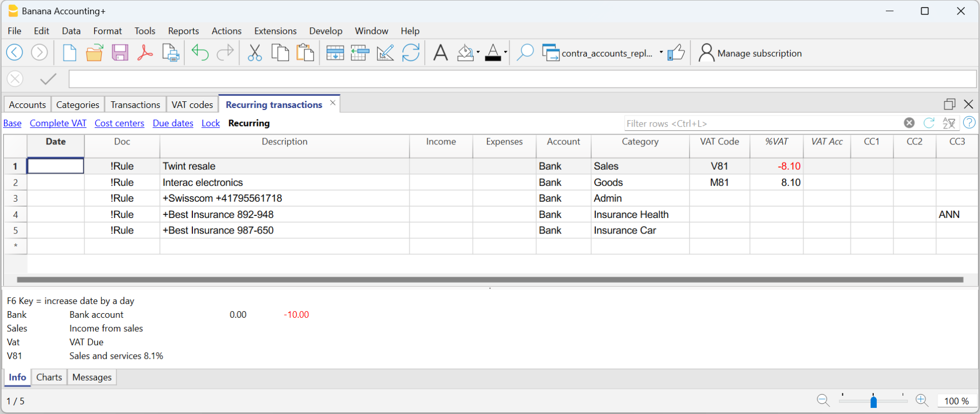Open the contra_accounts_repl file dropdown
Viewport: 980px width, 414px height.
pos(661,53)
